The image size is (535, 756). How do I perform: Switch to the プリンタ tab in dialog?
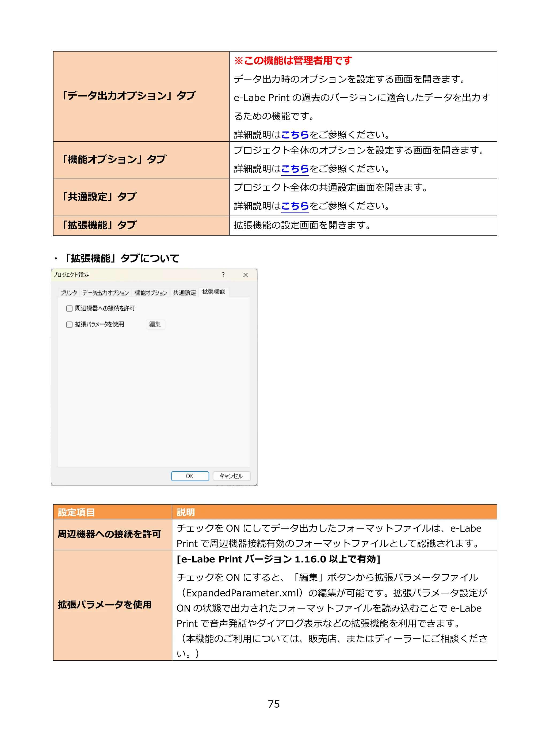click(68, 293)
